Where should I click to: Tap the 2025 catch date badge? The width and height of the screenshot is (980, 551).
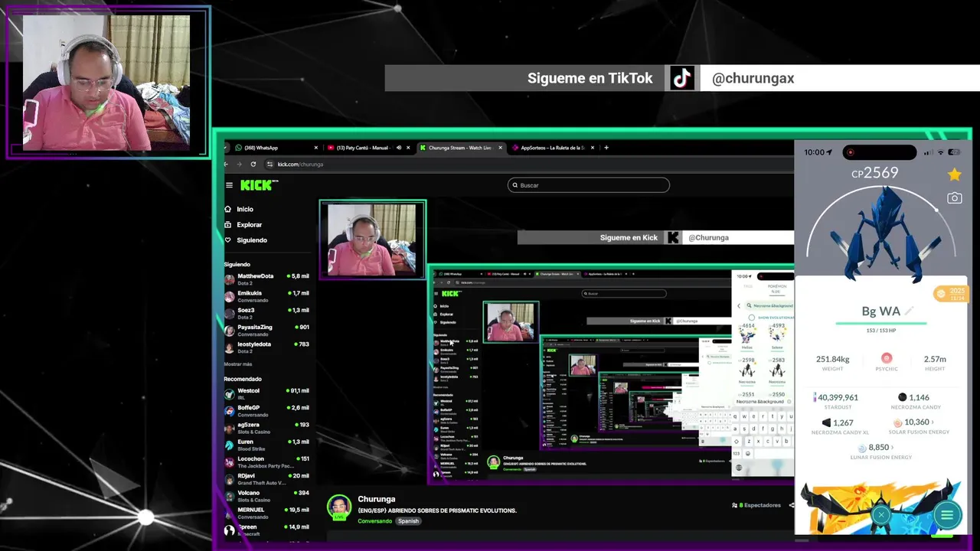pos(951,294)
